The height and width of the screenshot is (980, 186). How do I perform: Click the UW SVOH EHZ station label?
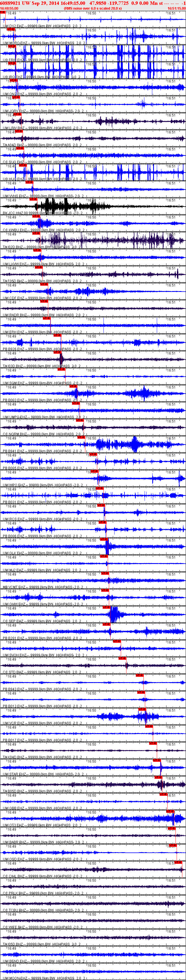[43, 655]
